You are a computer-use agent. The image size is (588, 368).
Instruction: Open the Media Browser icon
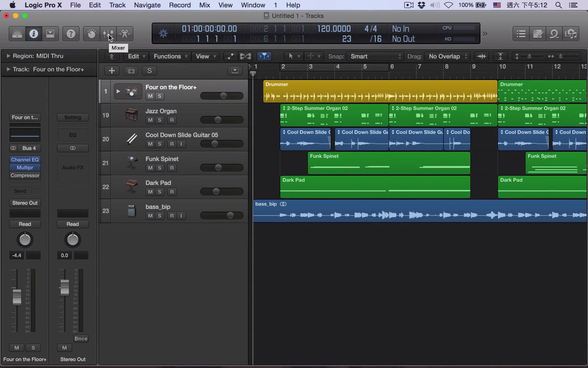click(571, 33)
